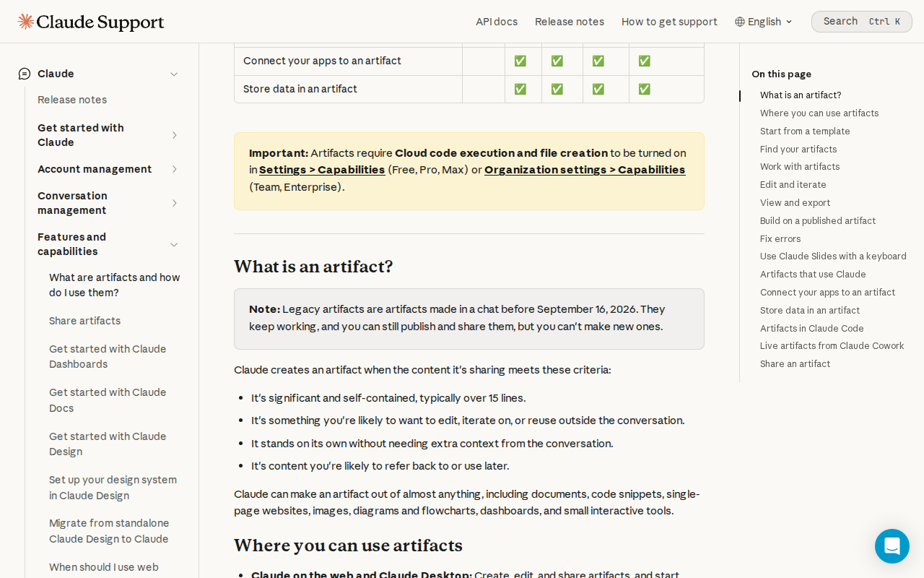The image size is (924, 578).
Task: Jump to Where you can use artifacts
Action: [x=819, y=113]
